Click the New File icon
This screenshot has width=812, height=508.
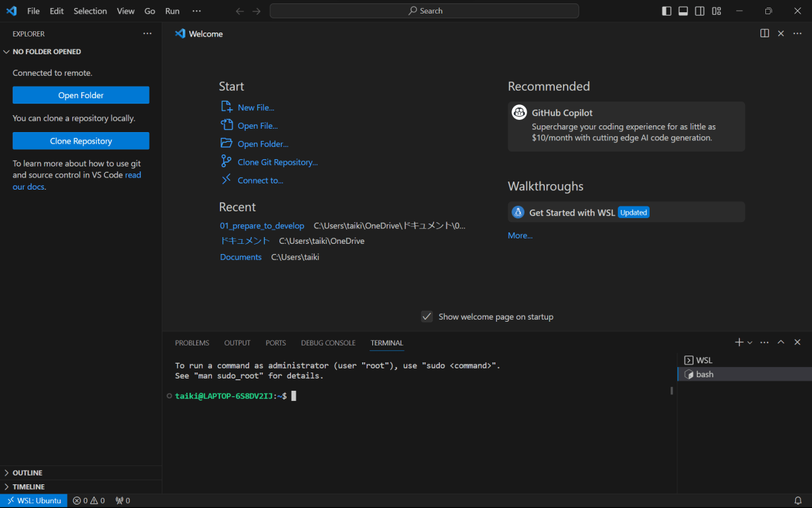click(227, 106)
